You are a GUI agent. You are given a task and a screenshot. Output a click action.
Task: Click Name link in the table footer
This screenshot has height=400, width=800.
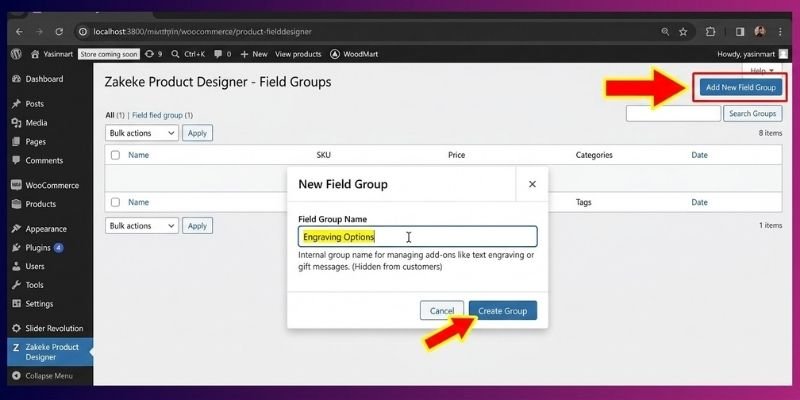(138, 203)
